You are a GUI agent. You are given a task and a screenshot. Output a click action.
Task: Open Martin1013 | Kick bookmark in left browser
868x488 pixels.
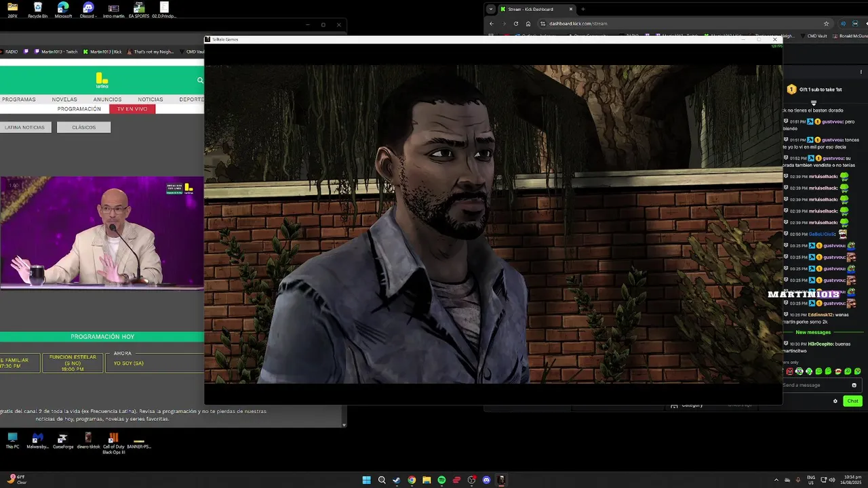point(102,52)
